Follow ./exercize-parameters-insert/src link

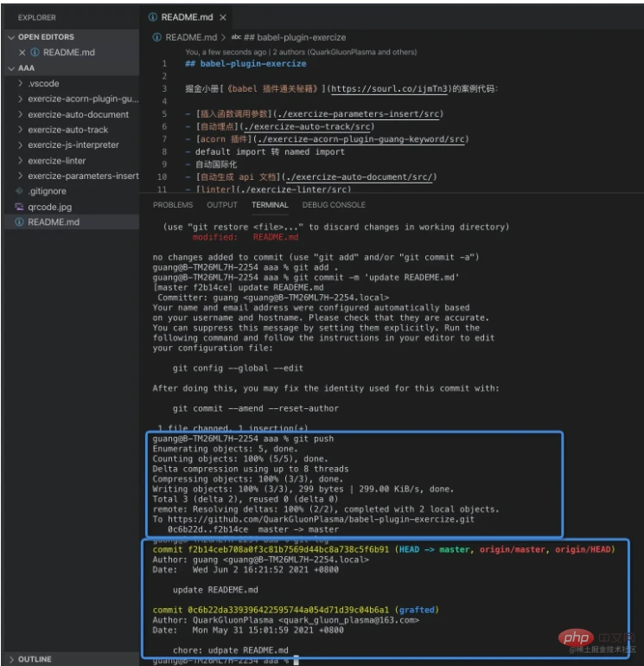(358, 114)
